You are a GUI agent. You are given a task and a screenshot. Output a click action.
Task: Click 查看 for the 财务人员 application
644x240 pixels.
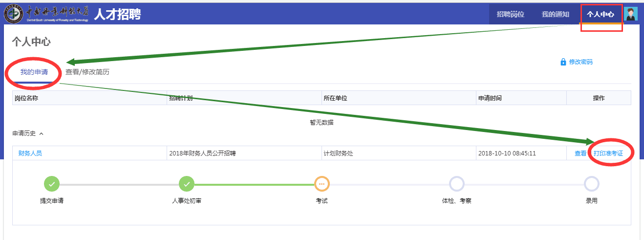pos(580,153)
